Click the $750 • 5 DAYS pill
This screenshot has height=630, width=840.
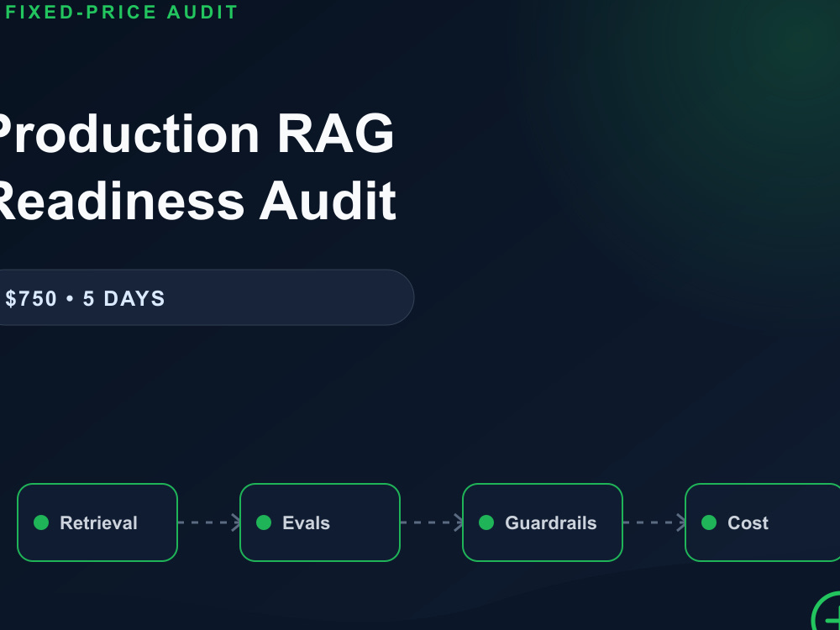pos(207,297)
